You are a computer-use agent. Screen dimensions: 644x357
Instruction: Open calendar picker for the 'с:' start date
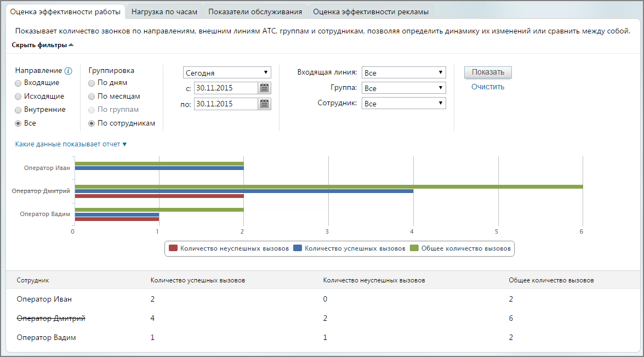click(265, 88)
